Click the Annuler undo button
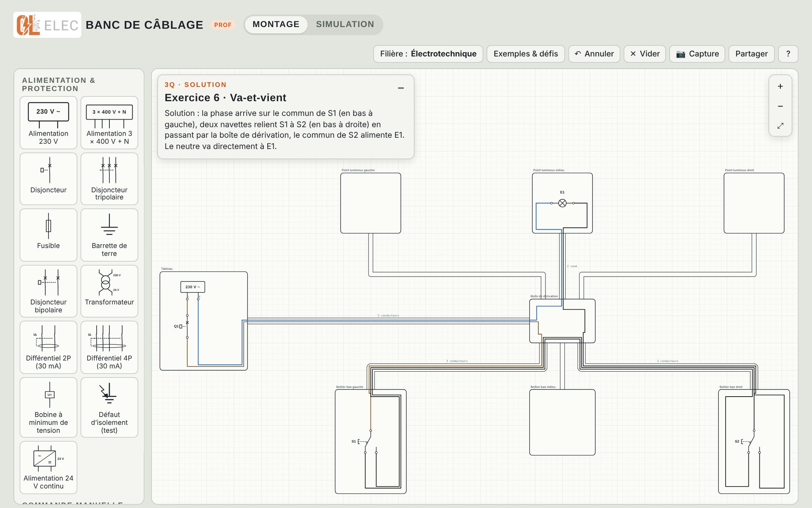The image size is (812, 508). click(x=594, y=54)
